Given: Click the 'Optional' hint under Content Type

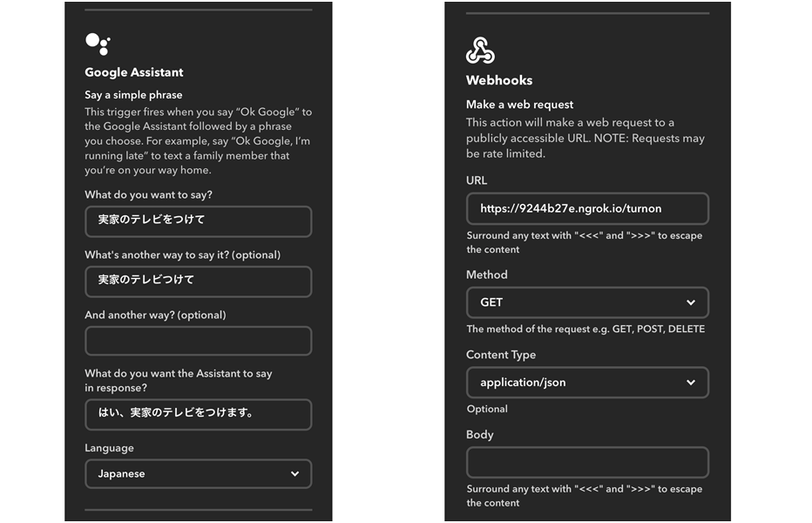Looking at the screenshot, I should pos(487,409).
